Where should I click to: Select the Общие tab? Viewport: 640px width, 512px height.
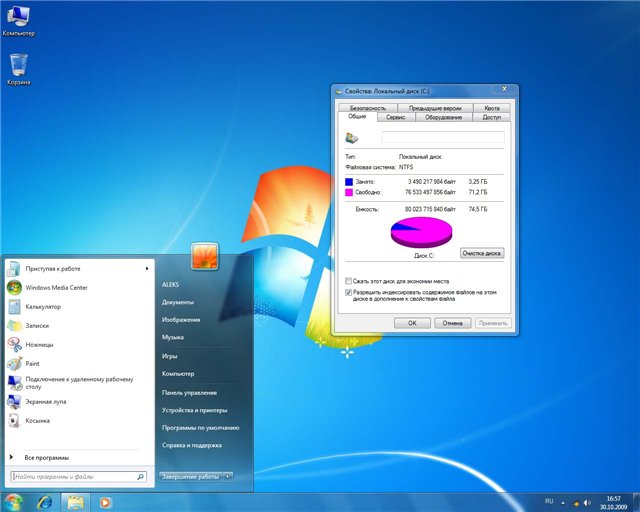click(x=357, y=117)
